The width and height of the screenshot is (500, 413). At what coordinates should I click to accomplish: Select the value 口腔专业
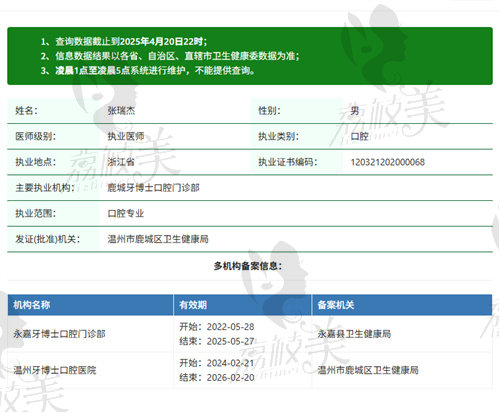pyautogui.click(x=126, y=213)
